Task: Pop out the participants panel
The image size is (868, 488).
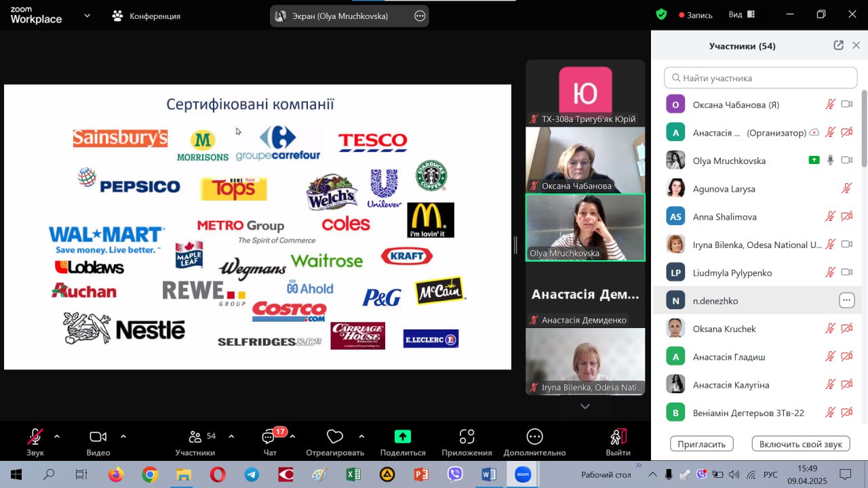Action: [x=839, y=45]
